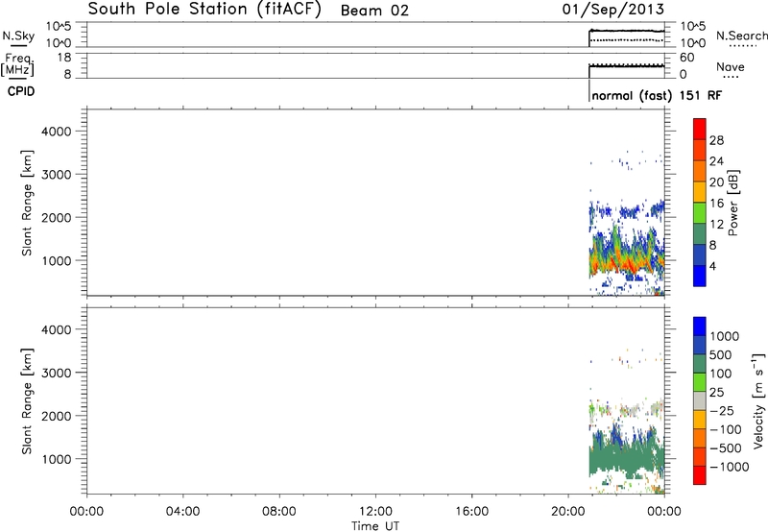Click the bright blue bottom Power colorbar segment
768x532 pixels.
[x=700, y=276]
